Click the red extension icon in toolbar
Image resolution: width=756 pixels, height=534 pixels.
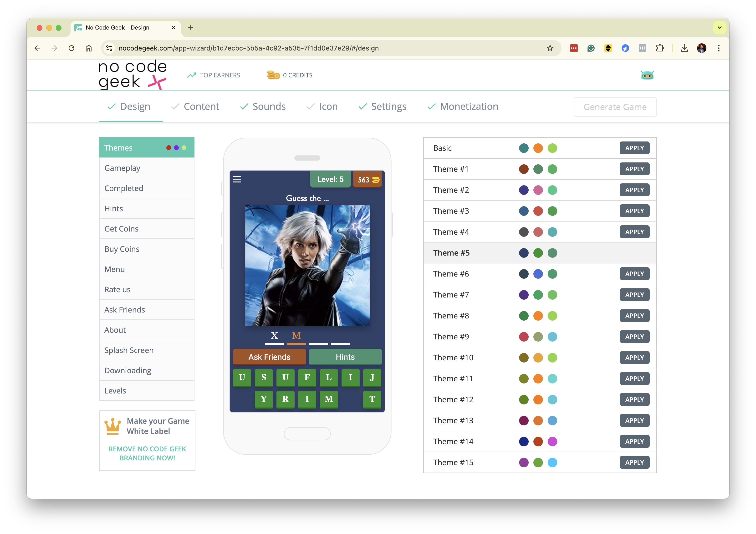click(574, 48)
